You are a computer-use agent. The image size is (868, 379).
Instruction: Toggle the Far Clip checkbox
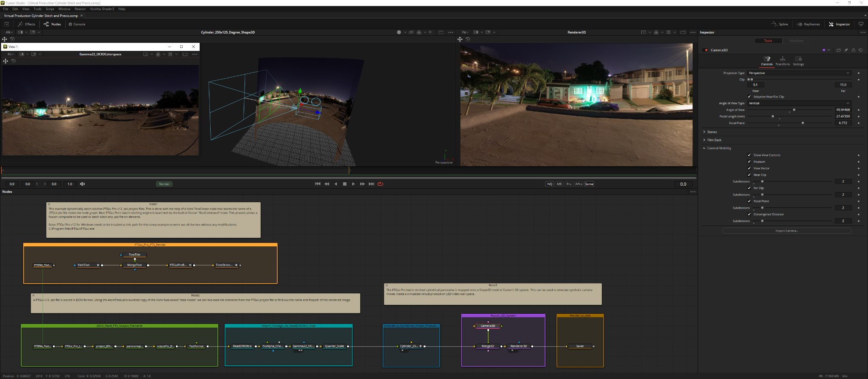pyautogui.click(x=749, y=188)
